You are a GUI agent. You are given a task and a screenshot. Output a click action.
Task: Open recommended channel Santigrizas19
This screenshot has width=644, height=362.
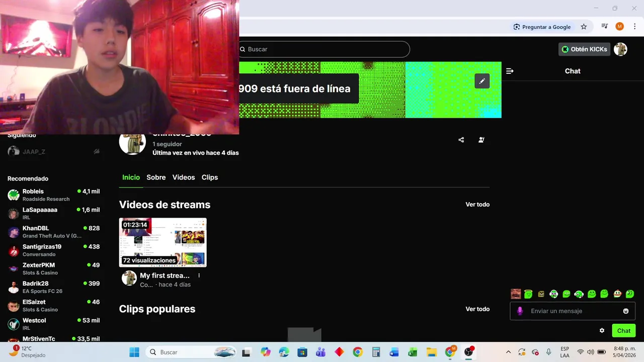pyautogui.click(x=53, y=250)
